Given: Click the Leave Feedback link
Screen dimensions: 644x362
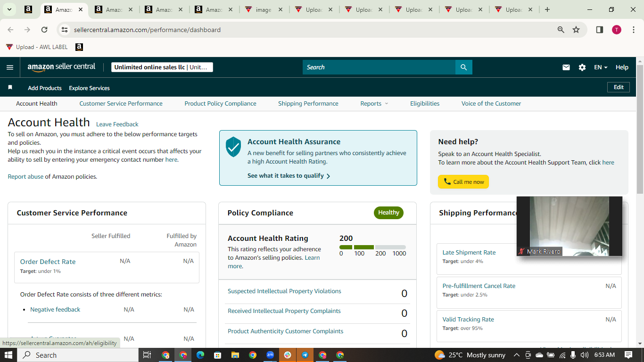Looking at the screenshot, I should [117, 124].
